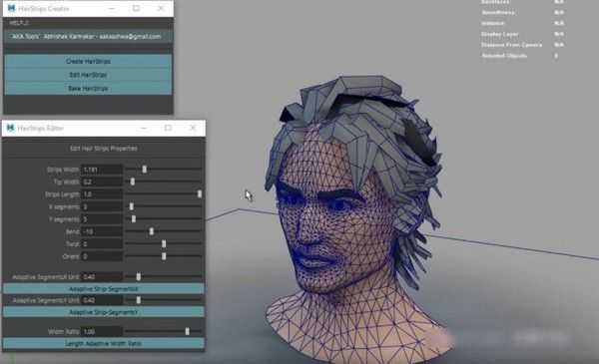
Task: Click the Strips Width slider handle
Action: 145,170
